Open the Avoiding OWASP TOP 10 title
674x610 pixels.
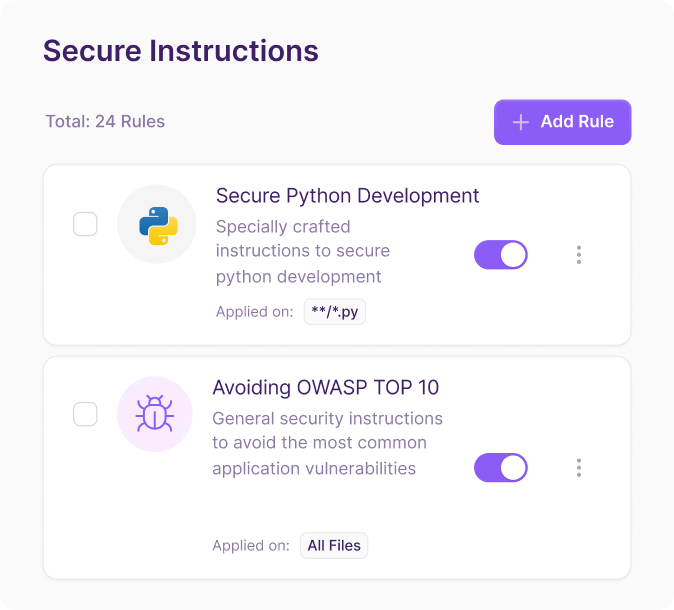pyautogui.click(x=325, y=387)
